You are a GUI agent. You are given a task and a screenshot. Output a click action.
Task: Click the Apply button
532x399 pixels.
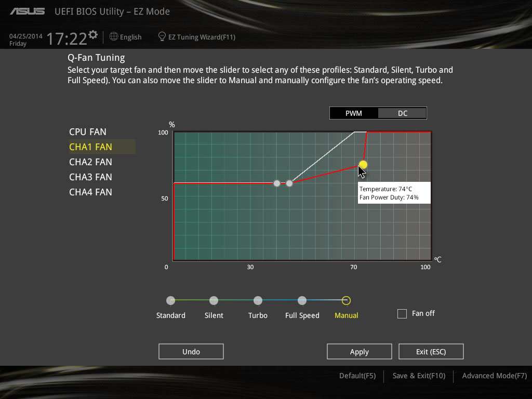pyautogui.click(x=360, y=352)
